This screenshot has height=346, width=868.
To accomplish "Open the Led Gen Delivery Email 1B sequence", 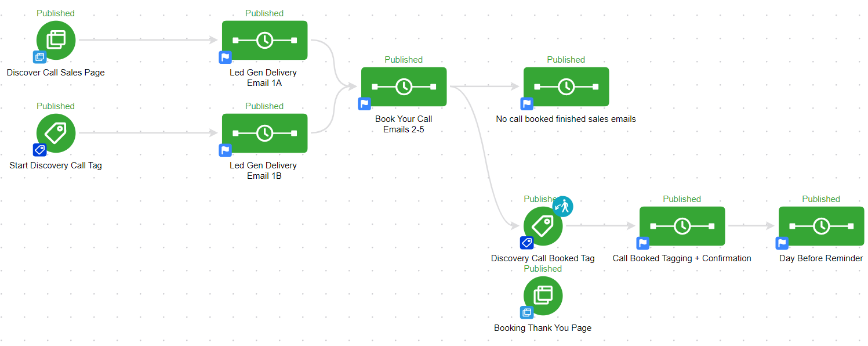I will (x=264, y=133).
